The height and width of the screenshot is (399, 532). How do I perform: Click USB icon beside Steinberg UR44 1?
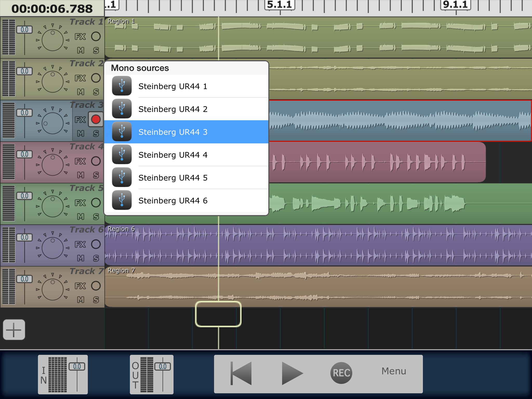coord(122,86)
